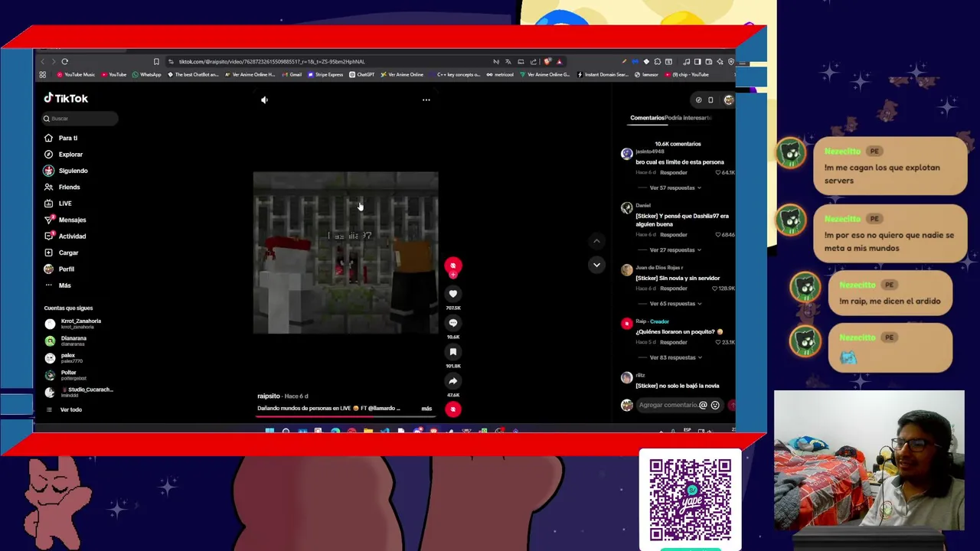Reply to Raip creator comment
This screenshot has width=980, height=551.
pyautogui.click(x=674, y=342)
